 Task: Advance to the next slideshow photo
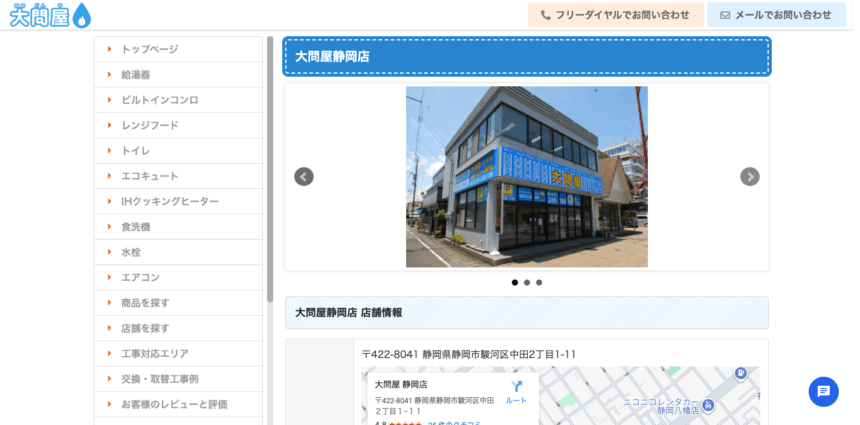(749, 177)
